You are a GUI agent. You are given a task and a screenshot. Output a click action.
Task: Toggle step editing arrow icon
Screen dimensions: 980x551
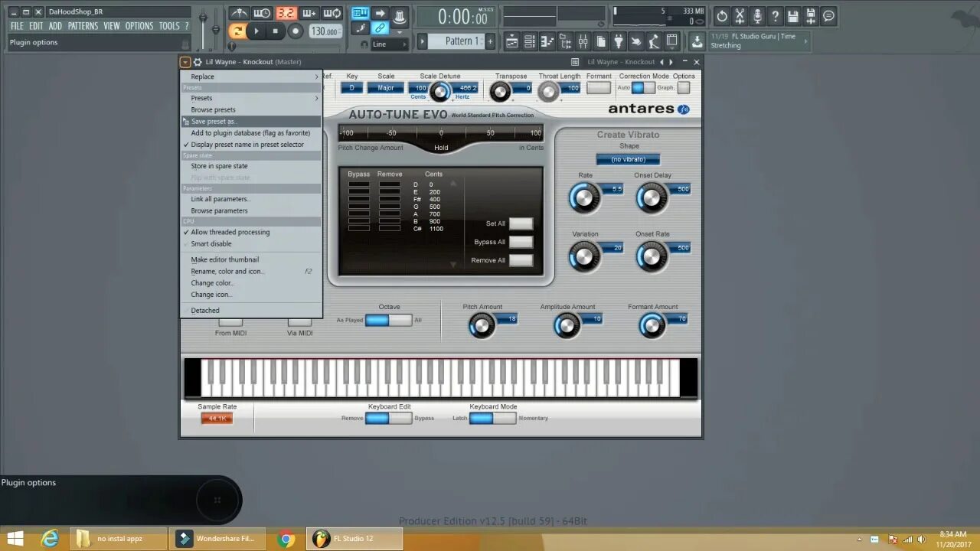pos(380,13)
